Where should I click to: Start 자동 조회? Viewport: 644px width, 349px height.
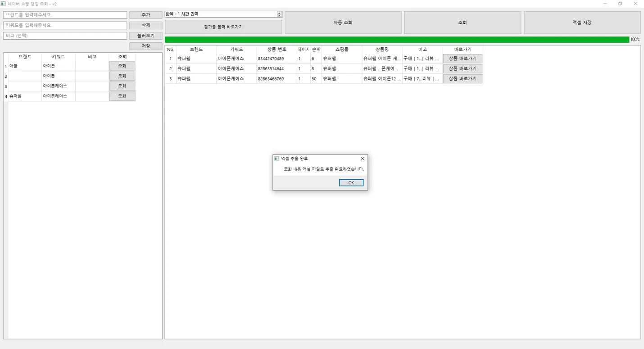[x=343, y=23]
